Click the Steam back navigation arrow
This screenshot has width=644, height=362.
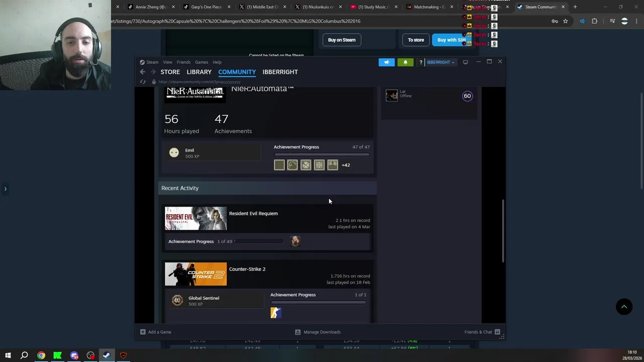coord(142,72)
